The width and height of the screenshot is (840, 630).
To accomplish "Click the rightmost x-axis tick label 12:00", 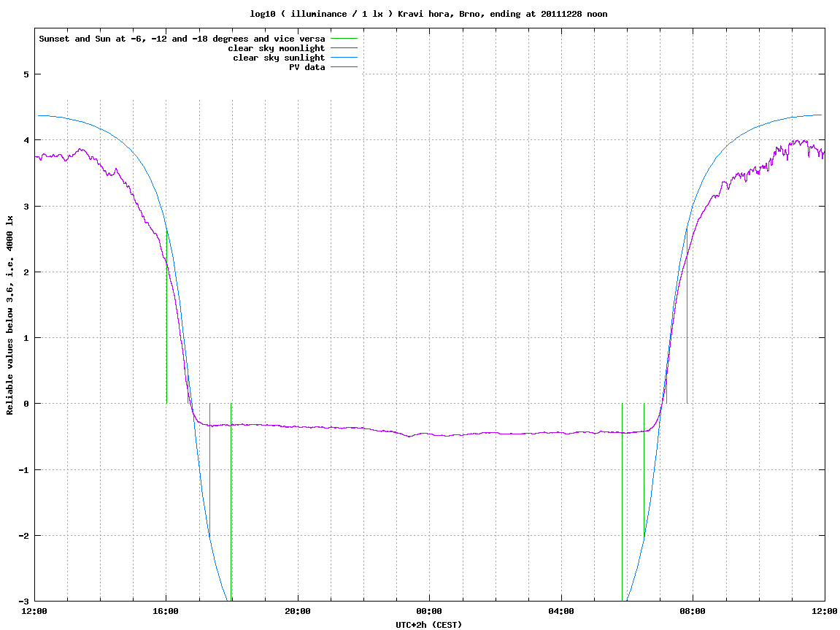I will point(824,611).
